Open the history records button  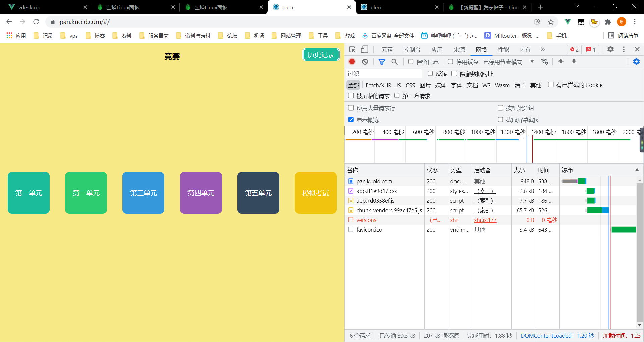coord(321,55)
